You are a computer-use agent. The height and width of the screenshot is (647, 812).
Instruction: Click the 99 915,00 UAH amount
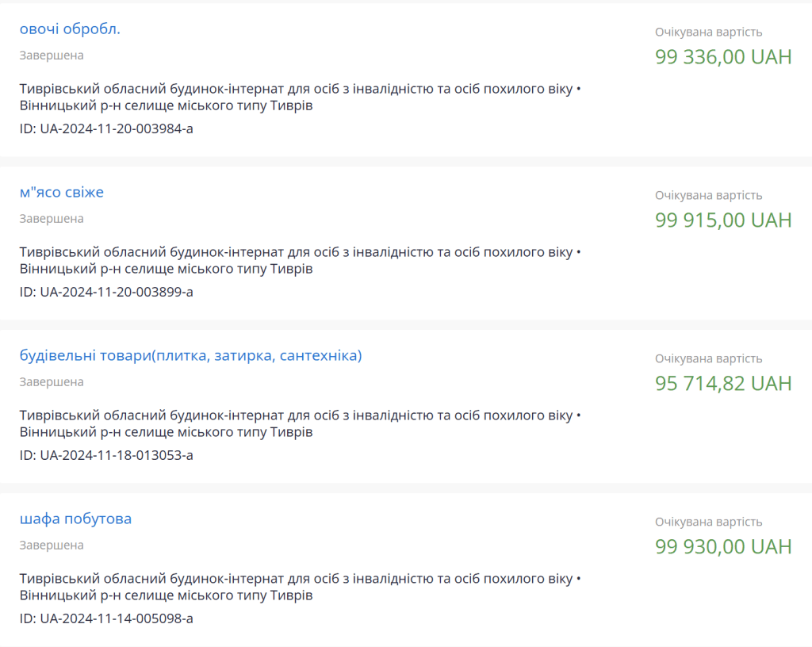(x=723, y=220)
